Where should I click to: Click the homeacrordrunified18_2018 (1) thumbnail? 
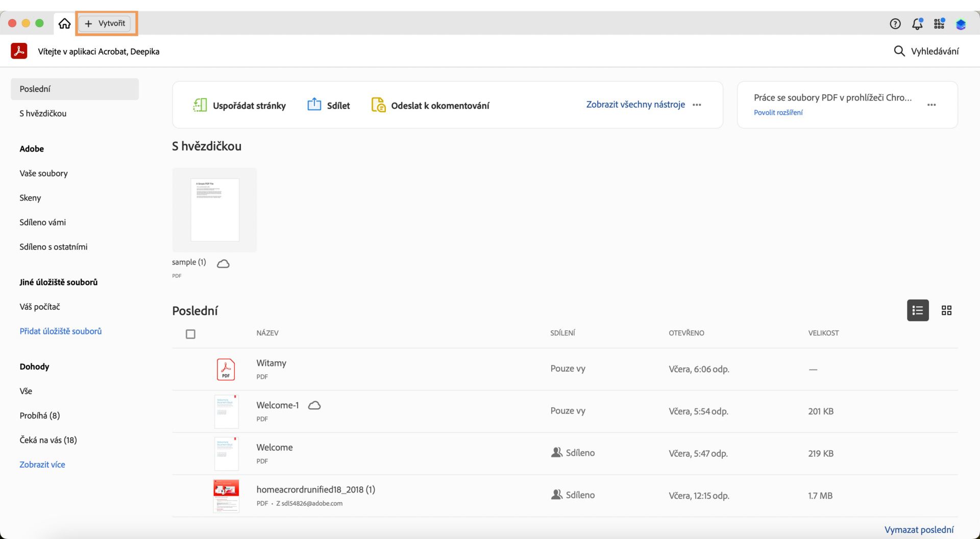(x=226, y=496)
